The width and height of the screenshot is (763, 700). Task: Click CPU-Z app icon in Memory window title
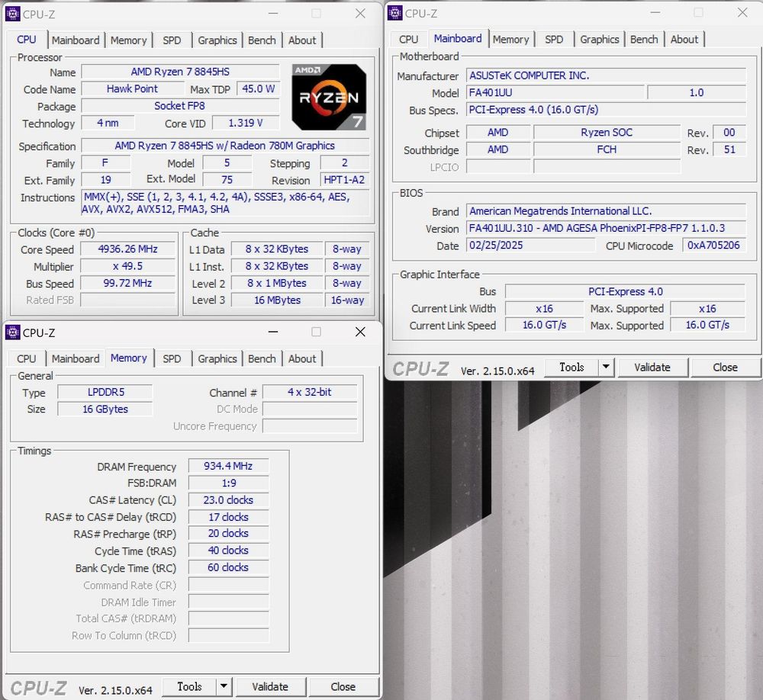tap(12, 332)
